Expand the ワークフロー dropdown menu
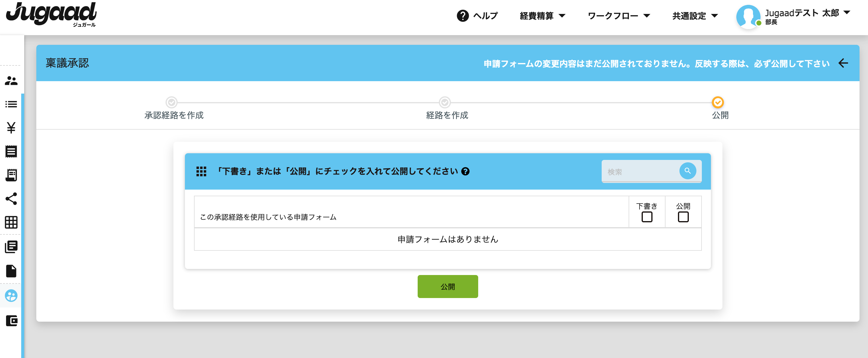Image resolution: width=868 pixels, height=358 pixels. tap(619, 16)
